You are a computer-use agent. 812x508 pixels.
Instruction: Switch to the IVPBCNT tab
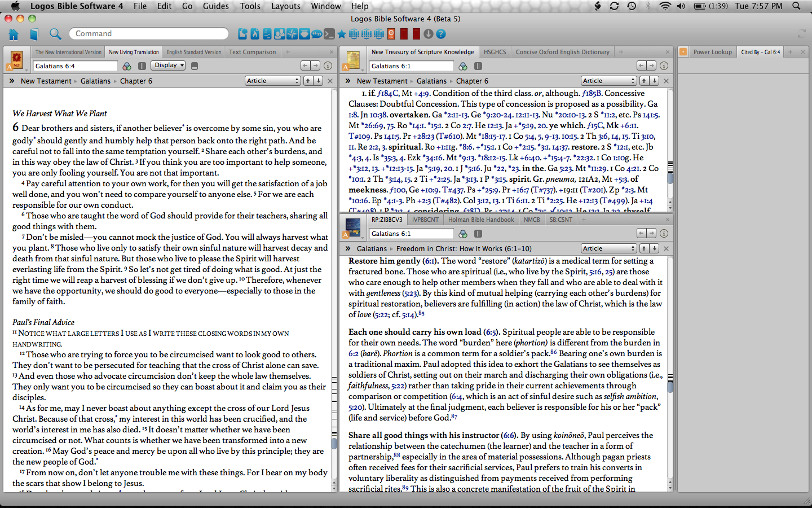[425, 220]
